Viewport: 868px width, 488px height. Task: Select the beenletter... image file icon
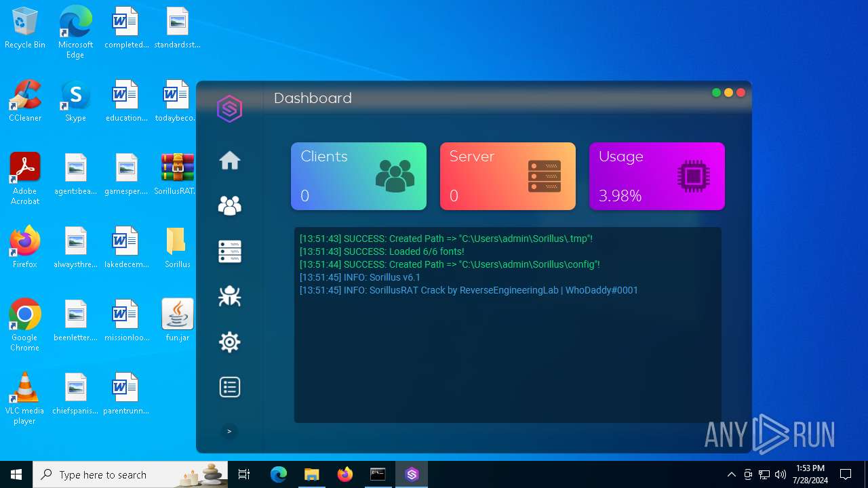(75, 321)
